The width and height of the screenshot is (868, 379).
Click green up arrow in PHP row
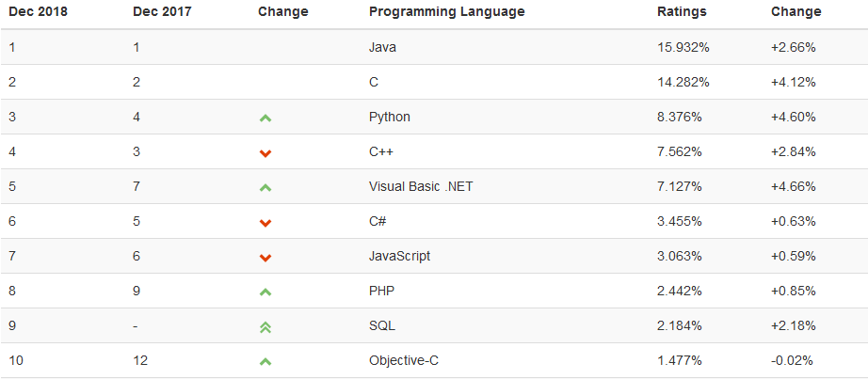(x=265, y=292)
